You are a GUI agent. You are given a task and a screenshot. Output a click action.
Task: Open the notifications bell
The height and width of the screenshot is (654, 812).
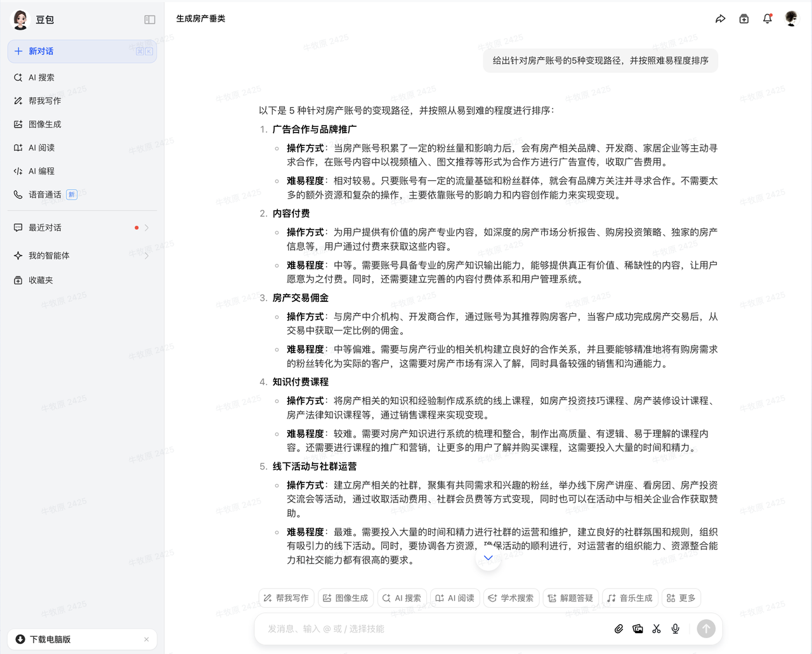click(768, 19)
